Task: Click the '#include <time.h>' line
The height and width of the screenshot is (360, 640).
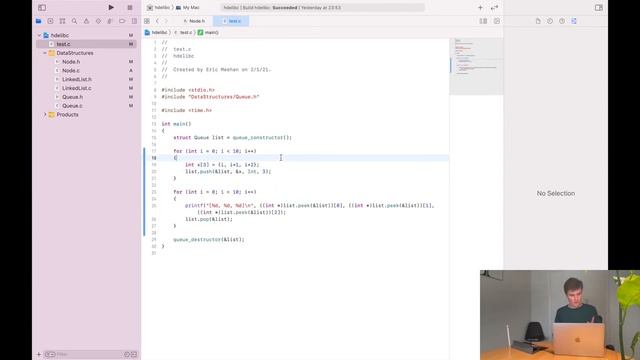Action: point(187,110)
